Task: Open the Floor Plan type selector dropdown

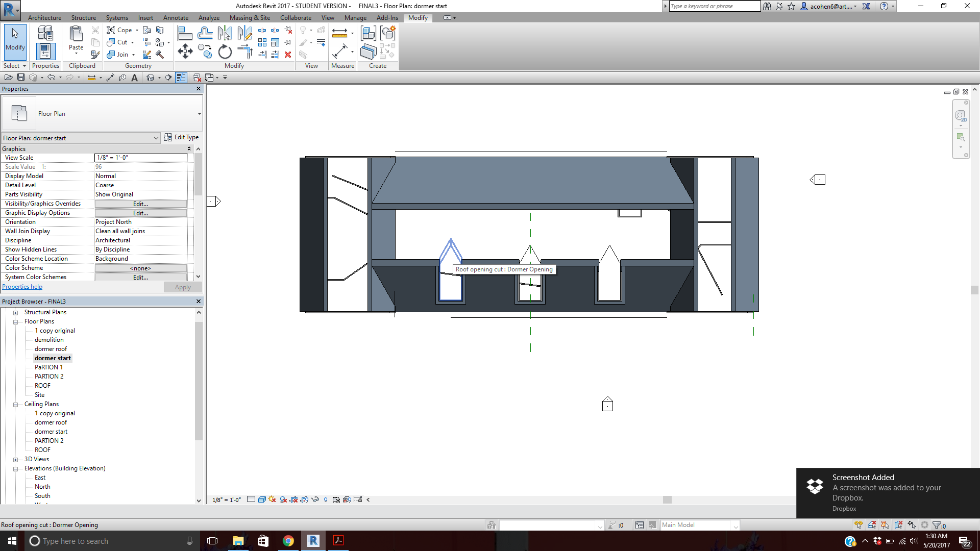Action: (x=199, y=114)
